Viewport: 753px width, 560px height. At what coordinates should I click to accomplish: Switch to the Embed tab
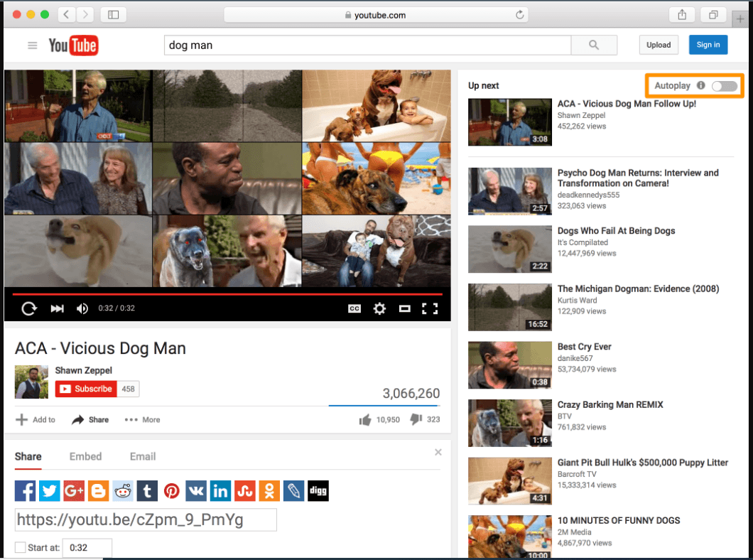click(85, 456)
